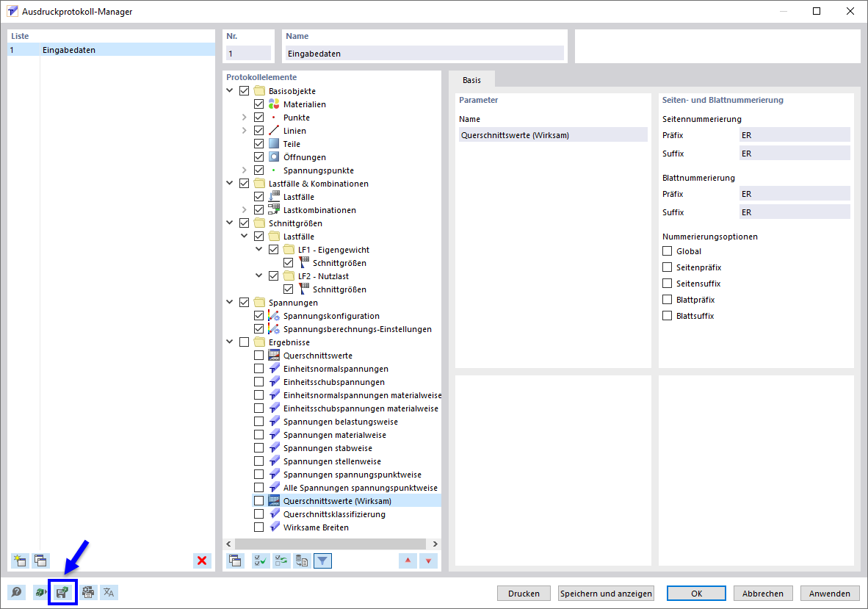This screenshot has height=609, width=868.
Task: Click the save as template disk icon
Action: [62, 592]
